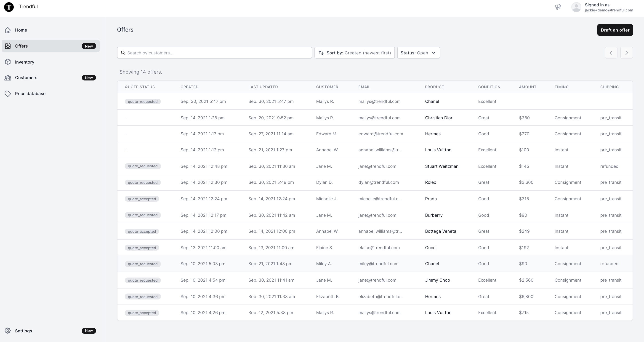Click the Search by customers field

point(215,53)
